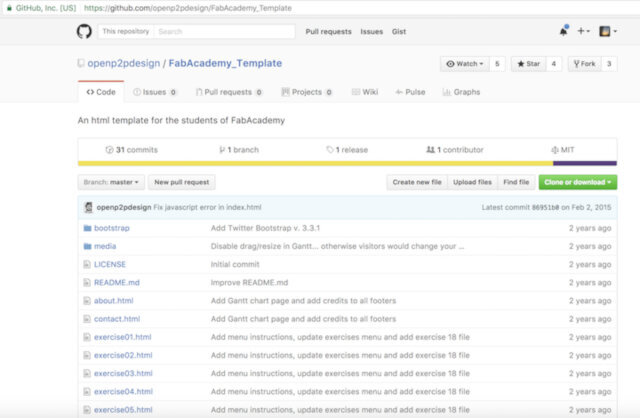Click the exercise01.html file icon
Image resolution: width=640 pixels, height=418 pixels.
click(87, 337)
